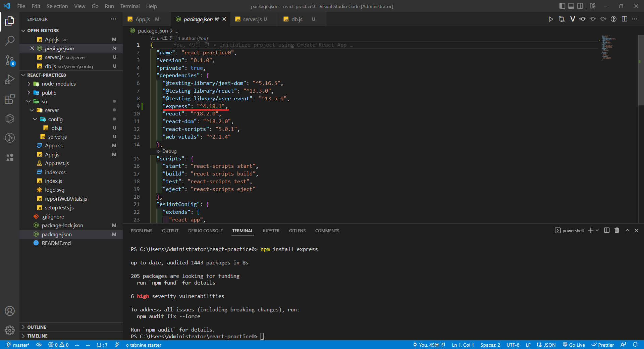Image resolution: width=644 pixels, height=349 pixels.
Task: Open the Run and Debug view
Action: (10, 80)
